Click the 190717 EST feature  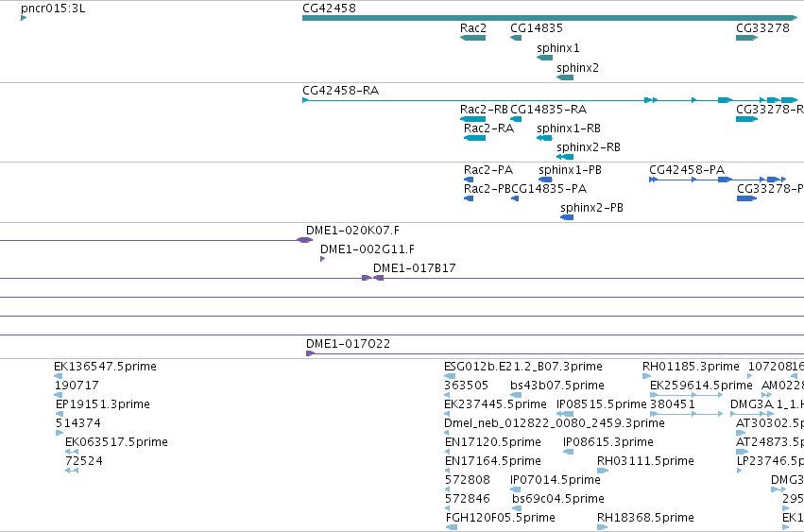(58, 395)
